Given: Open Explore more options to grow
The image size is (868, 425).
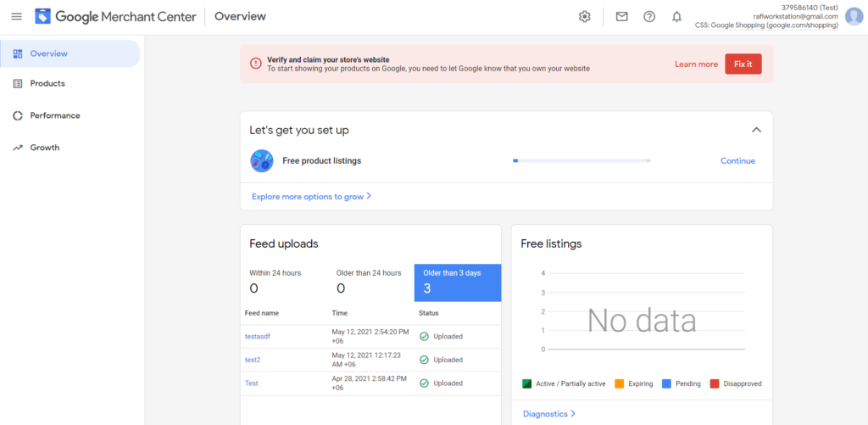Looking at the screenshot, I should tap(308, 196).
